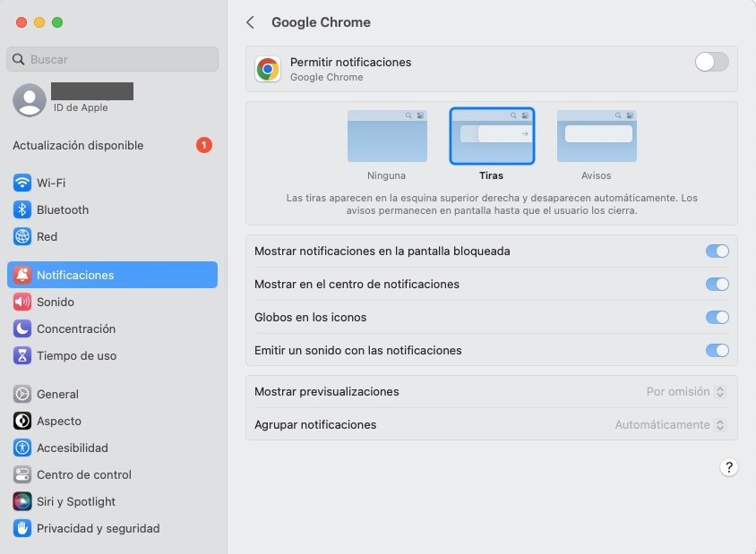Click the Accesibilidad icon

click(x=22, y=448)
